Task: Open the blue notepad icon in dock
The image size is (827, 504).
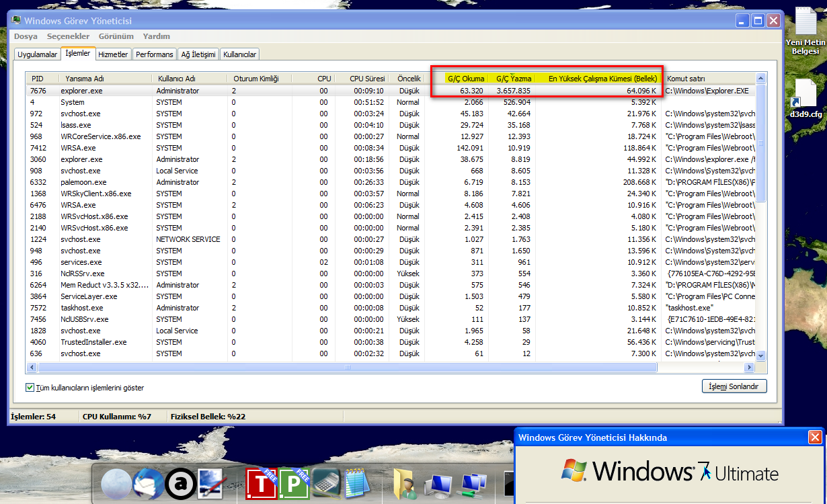Action: [x=358, y=484]
